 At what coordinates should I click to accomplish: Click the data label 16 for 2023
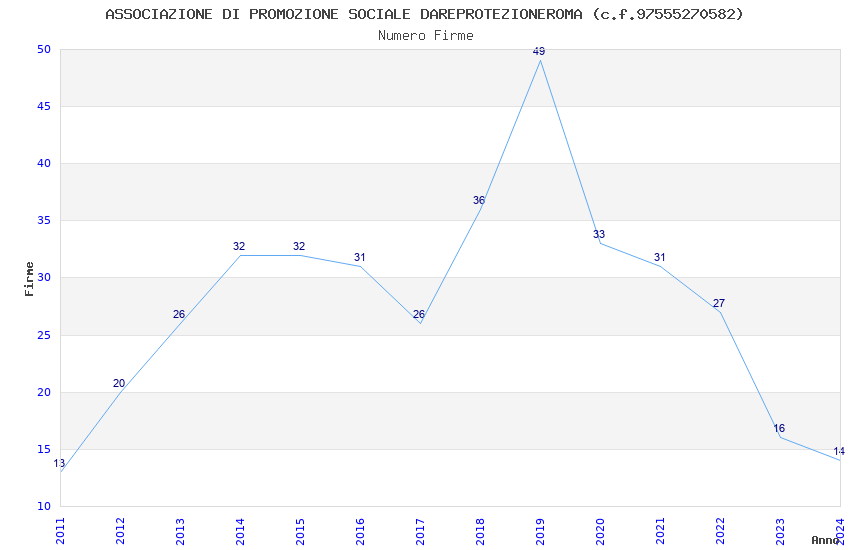[779, 428]
